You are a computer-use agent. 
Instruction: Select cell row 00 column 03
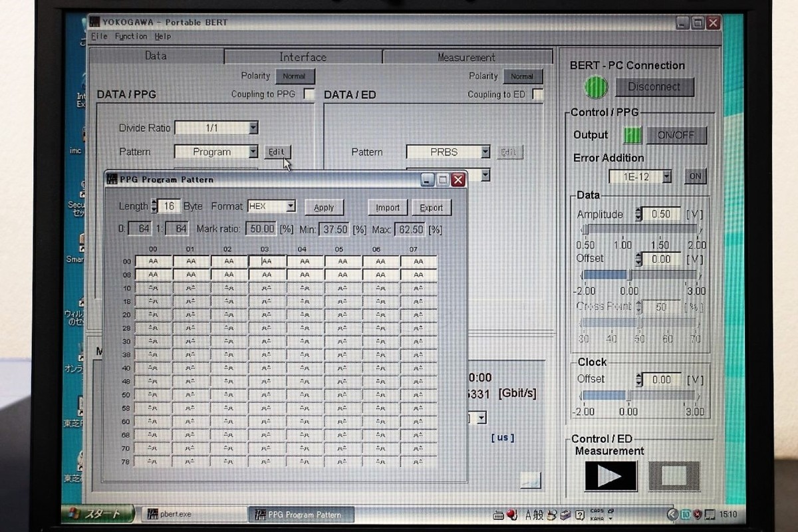(x=267, y=261)
